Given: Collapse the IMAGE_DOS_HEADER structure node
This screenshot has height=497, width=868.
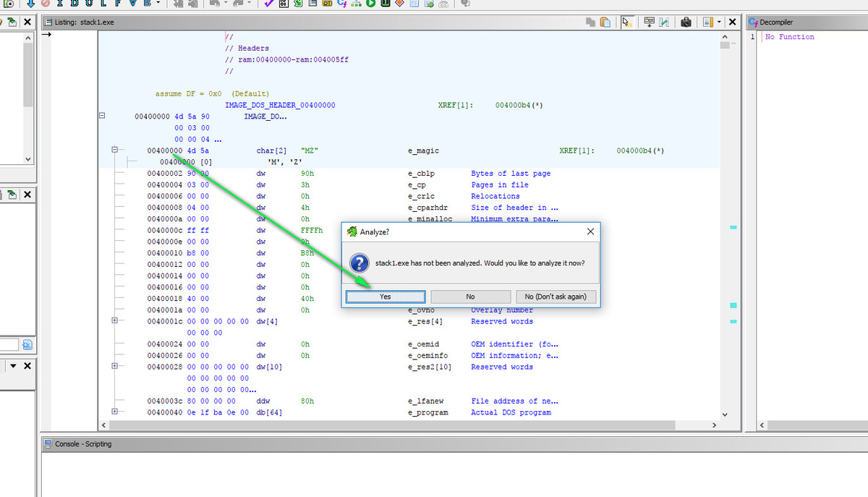Looking at the screenshot, I should pyautogui.click(x=102, y=116).
